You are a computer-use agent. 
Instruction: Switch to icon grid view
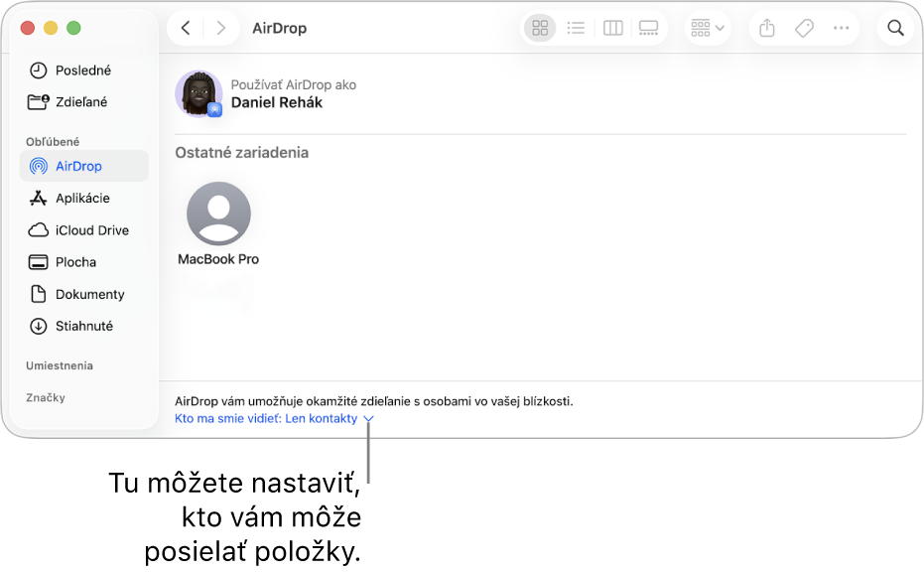pos(540,28)
